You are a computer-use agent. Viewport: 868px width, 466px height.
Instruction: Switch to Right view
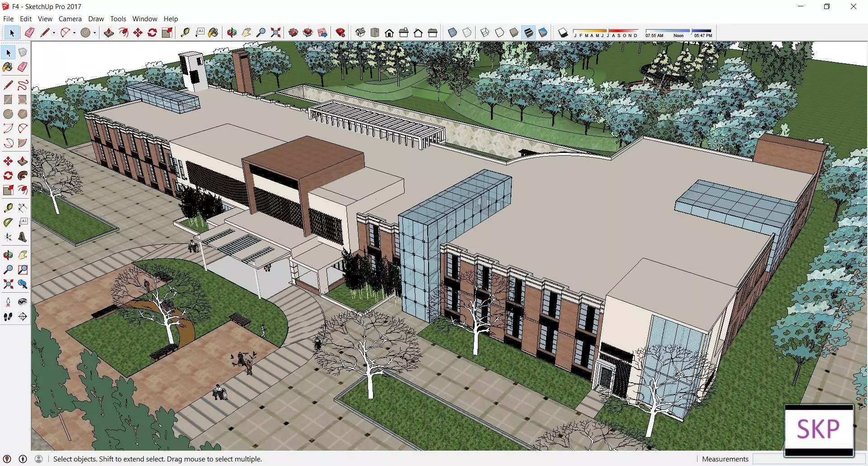pos(404,33)
